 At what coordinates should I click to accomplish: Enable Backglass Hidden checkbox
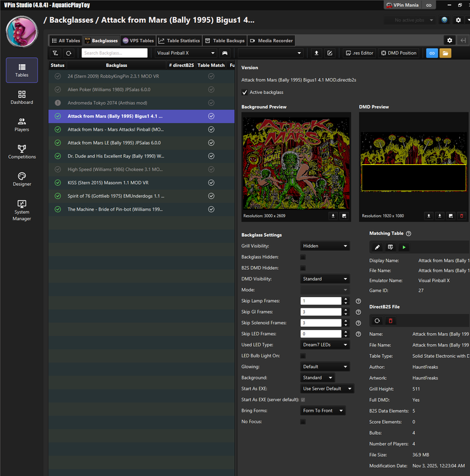[x=303, y=257]
